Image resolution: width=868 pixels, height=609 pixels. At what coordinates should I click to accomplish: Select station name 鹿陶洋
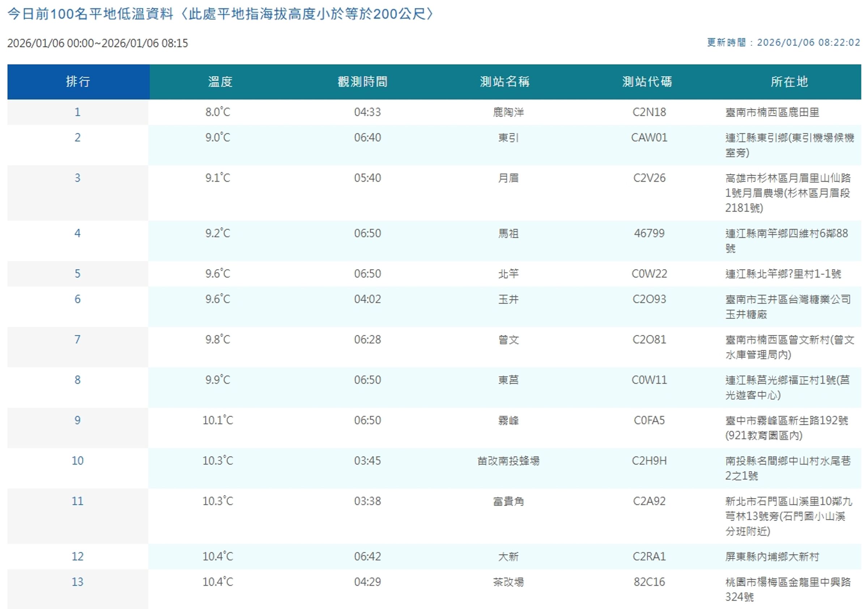coord(509,112)
